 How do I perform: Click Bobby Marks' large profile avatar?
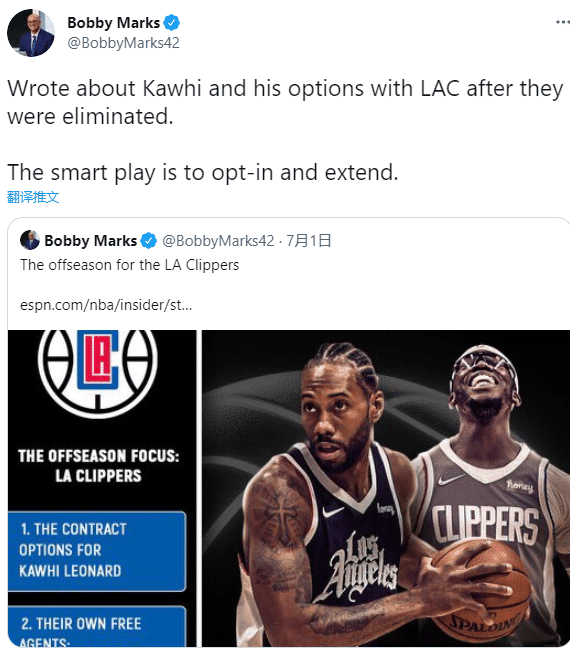(x=31, y=33)
